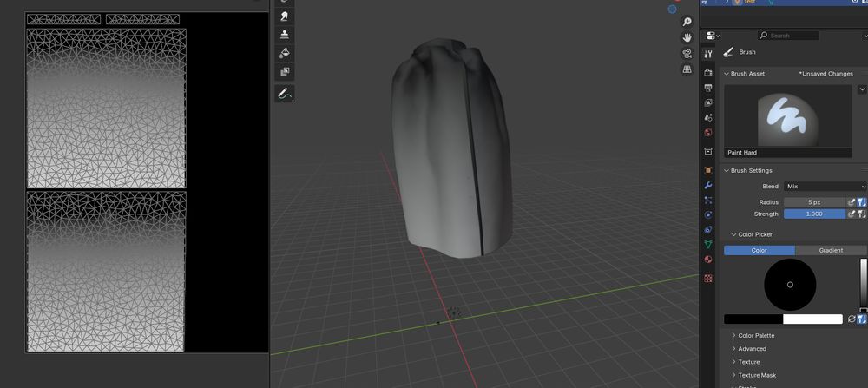Screen dimensions: 868x388
Task: Collapse the Brush Settings panel
Action: [727, 170]
